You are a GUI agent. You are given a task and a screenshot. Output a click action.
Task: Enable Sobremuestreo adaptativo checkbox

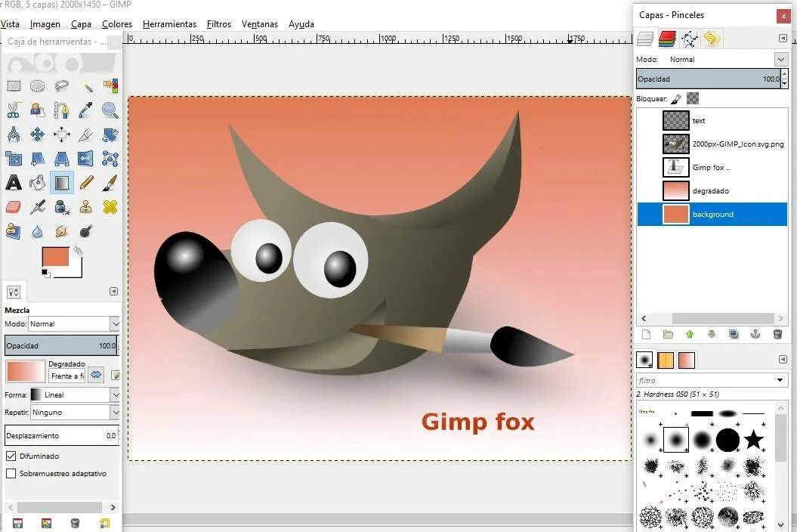pyautogui.click(x=11, y=474)
